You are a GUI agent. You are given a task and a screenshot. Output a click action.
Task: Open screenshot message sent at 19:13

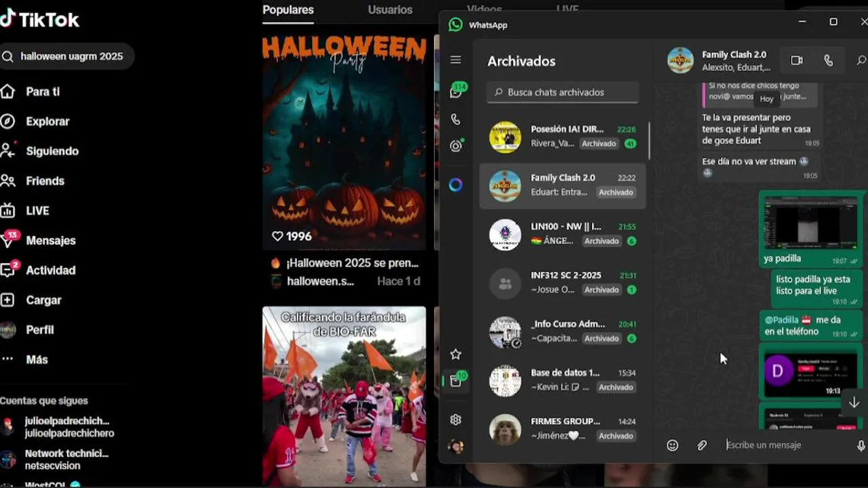tap(810, 374)
